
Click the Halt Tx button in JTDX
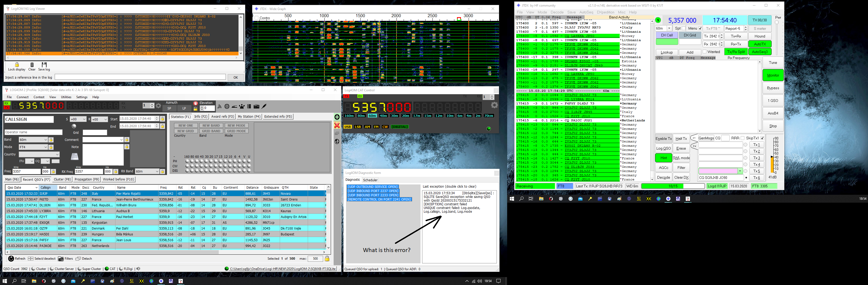click(681, 139)
